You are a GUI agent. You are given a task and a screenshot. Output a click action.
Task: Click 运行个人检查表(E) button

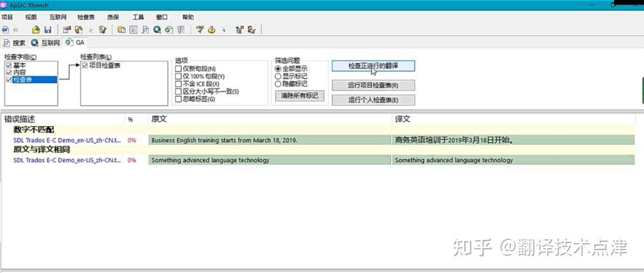click(x=373, y=100)
